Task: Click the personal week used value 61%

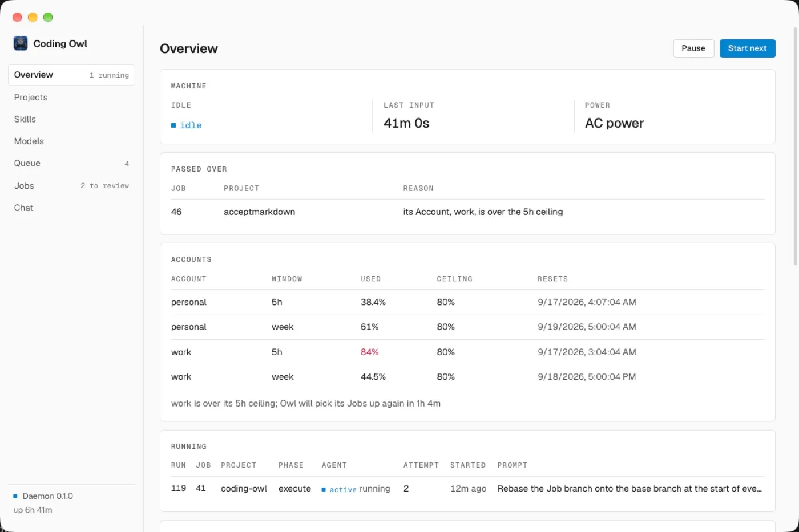Action: tap(369, 327)
